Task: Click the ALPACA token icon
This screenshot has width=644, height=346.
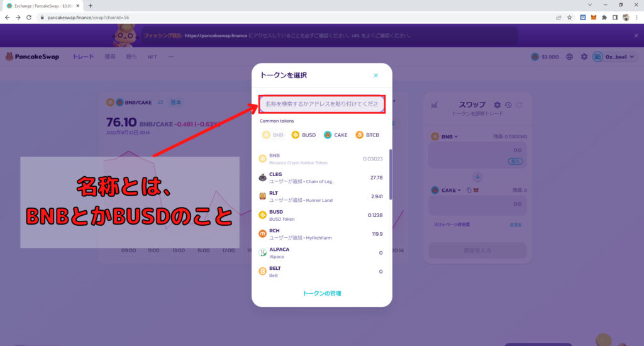Action: 262,253
